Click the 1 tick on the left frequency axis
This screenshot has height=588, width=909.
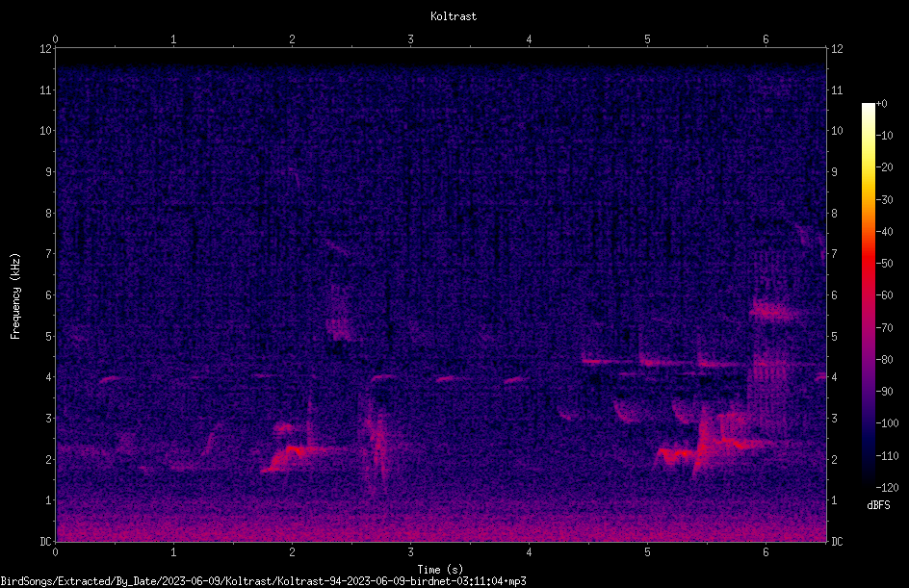(49, 500)
